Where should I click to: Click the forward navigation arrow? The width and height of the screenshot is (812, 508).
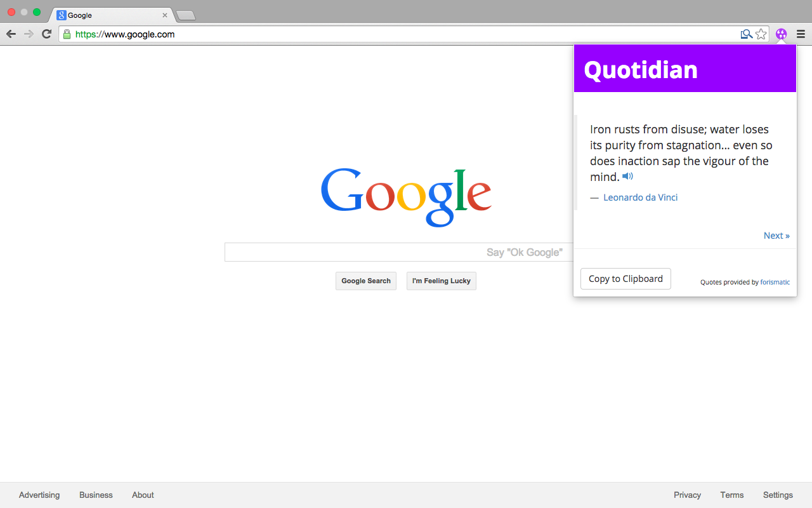click(x=29, y=34)
